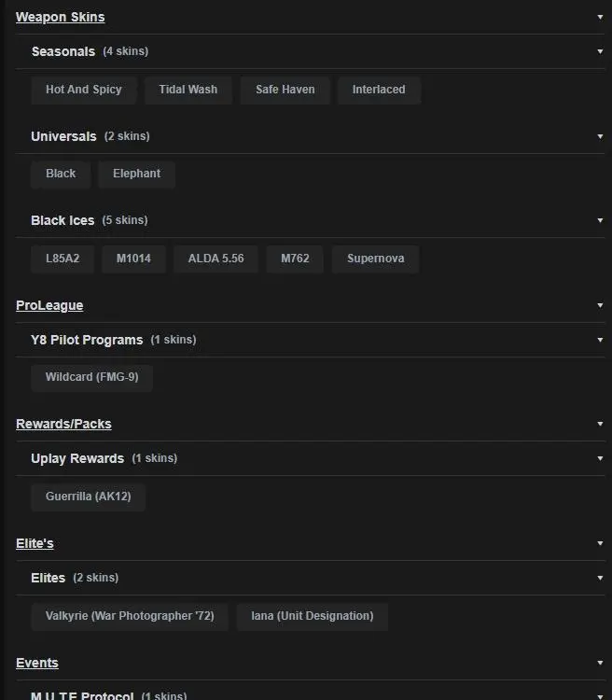
Task: Open the Rewards/Packs heading link
Action: point(63,424)
